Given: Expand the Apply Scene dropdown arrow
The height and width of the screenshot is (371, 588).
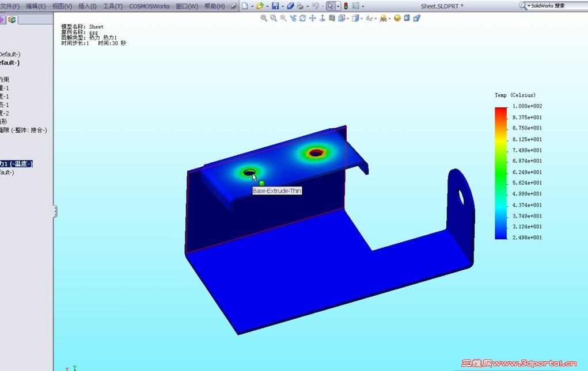Looking at the screenshot, I should point(390,18).
